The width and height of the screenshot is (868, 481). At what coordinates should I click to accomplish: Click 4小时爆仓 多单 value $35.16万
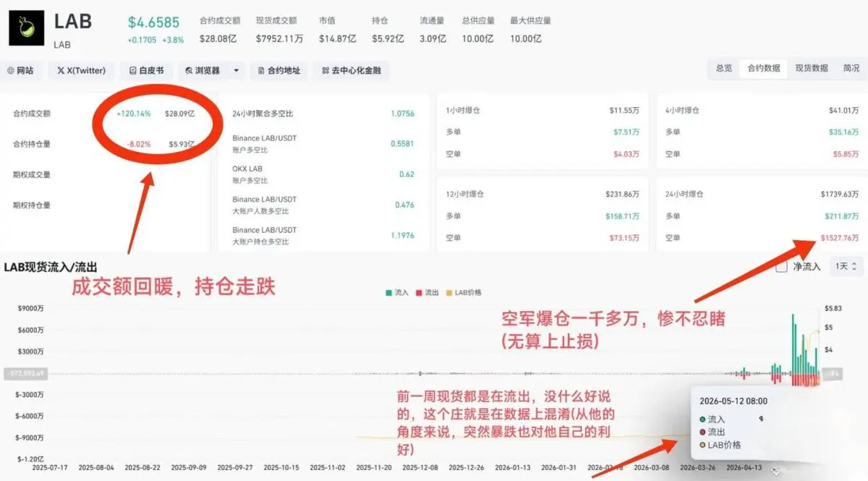[844, 132]
